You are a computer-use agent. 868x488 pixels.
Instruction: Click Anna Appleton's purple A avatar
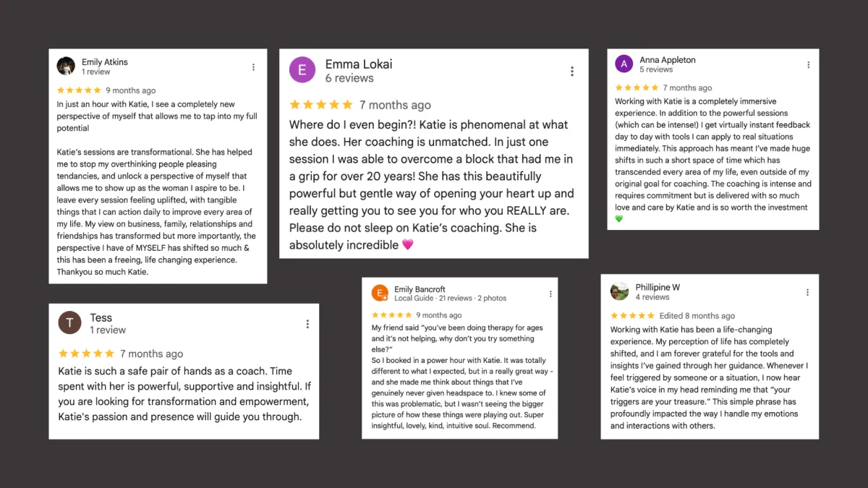(624, 64)
